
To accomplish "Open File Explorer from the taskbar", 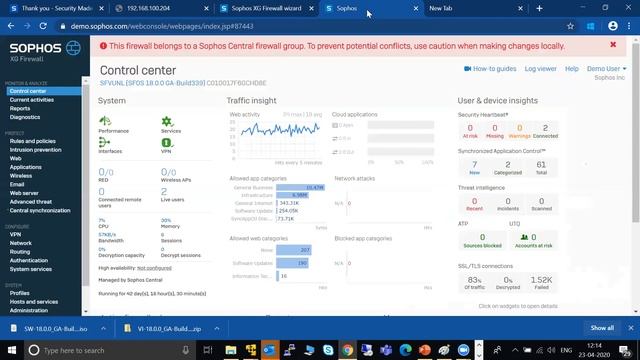I will [231, 350].
